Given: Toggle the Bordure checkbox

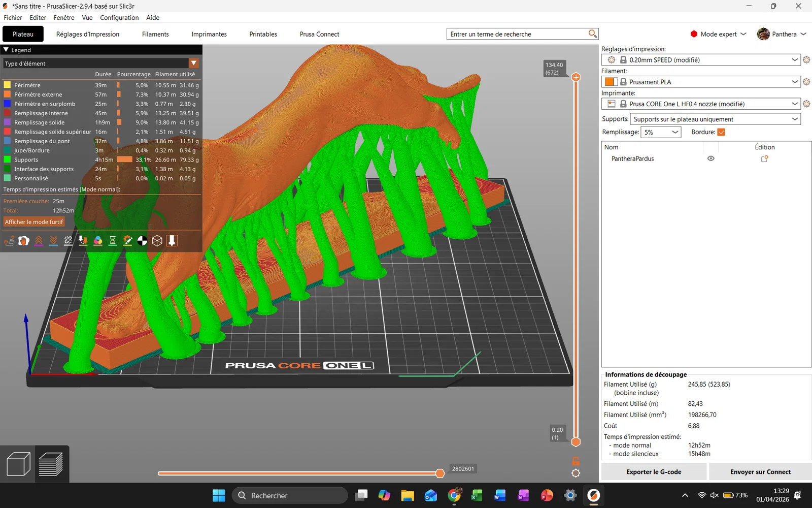Looking at the screenshot, I should point(721,132).
